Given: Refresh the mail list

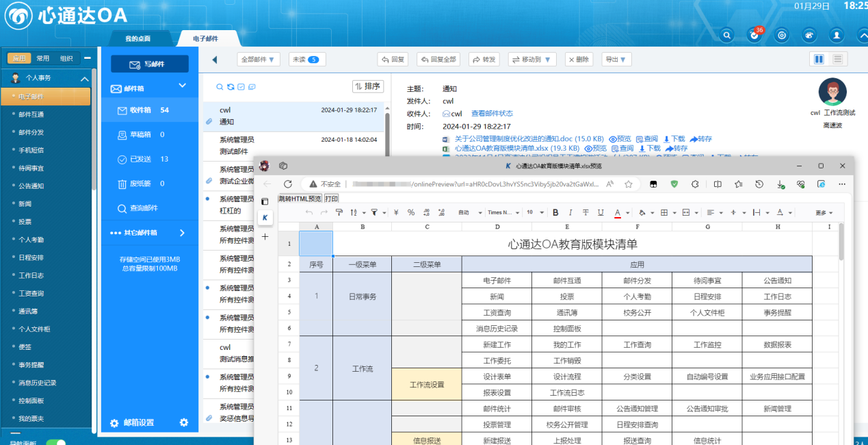Looking at the screenshot, I should point(231,87).
